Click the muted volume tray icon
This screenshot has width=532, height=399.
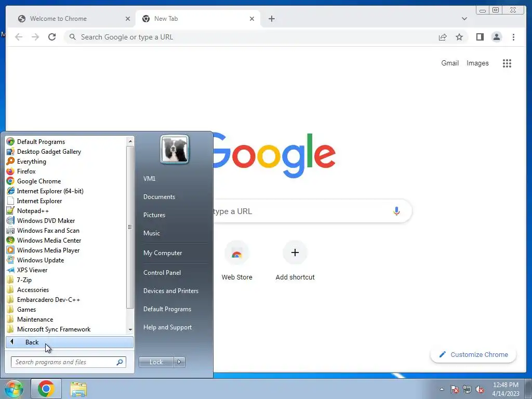click(x=480, y=390)
